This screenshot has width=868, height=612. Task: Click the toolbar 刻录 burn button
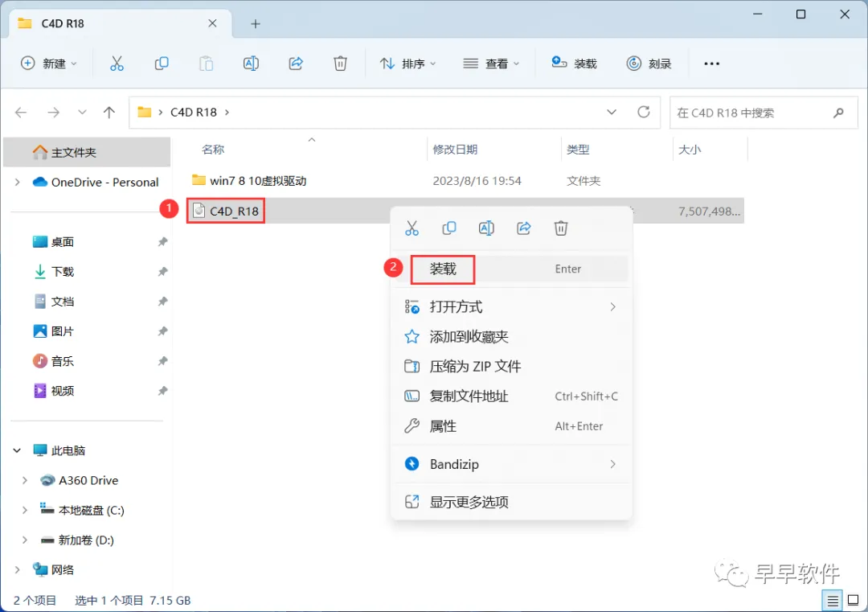649,64
